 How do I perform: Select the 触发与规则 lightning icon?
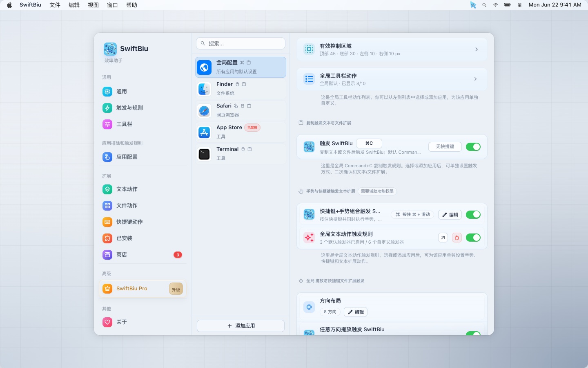107,108
